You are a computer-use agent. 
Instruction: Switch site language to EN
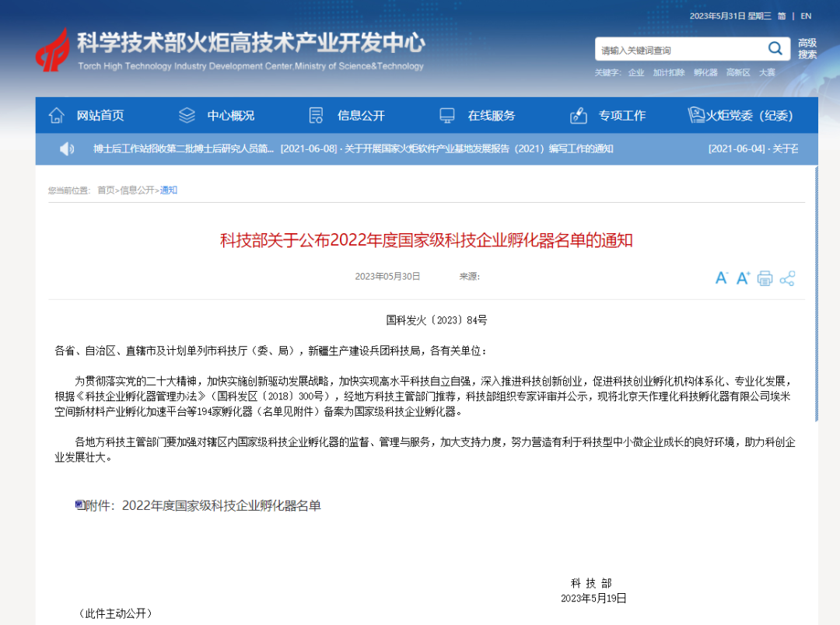[805, 15]
